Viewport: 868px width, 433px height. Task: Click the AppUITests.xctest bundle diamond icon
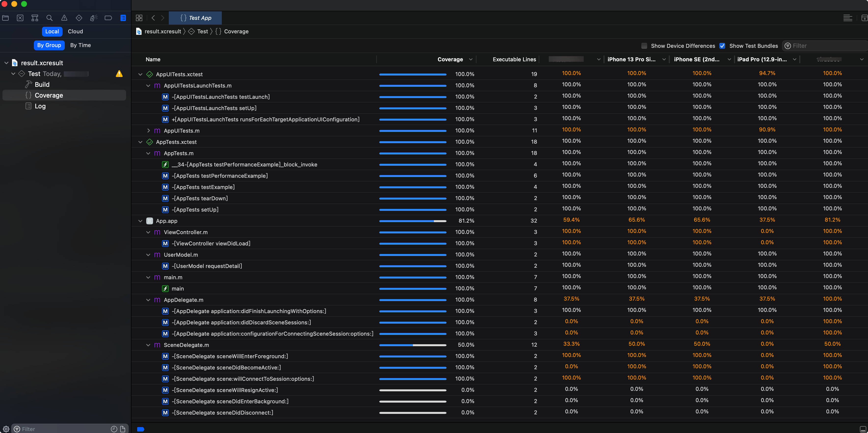pyautogui.click(x=150, y=74)
